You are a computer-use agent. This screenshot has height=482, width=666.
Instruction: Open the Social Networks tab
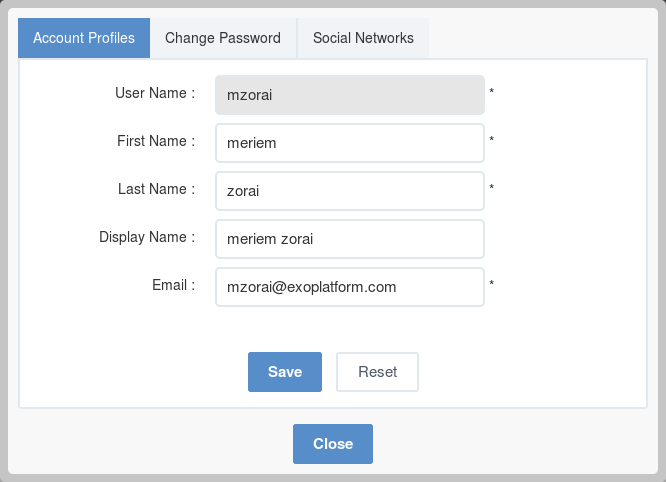[363, 38]
